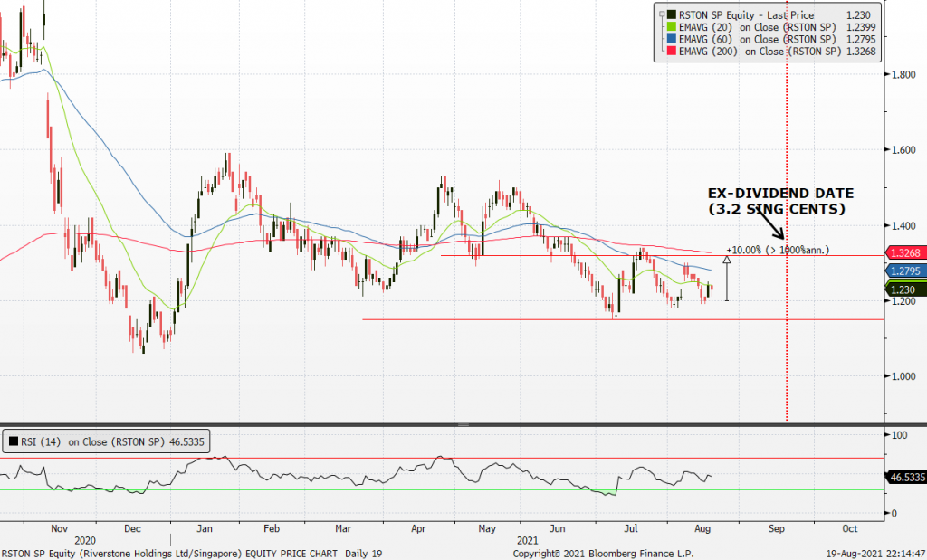Click the Aug month label on the time axis
The width and height of the screenshot is (927, 560).
pyautogui.click(x=702, y=528)
